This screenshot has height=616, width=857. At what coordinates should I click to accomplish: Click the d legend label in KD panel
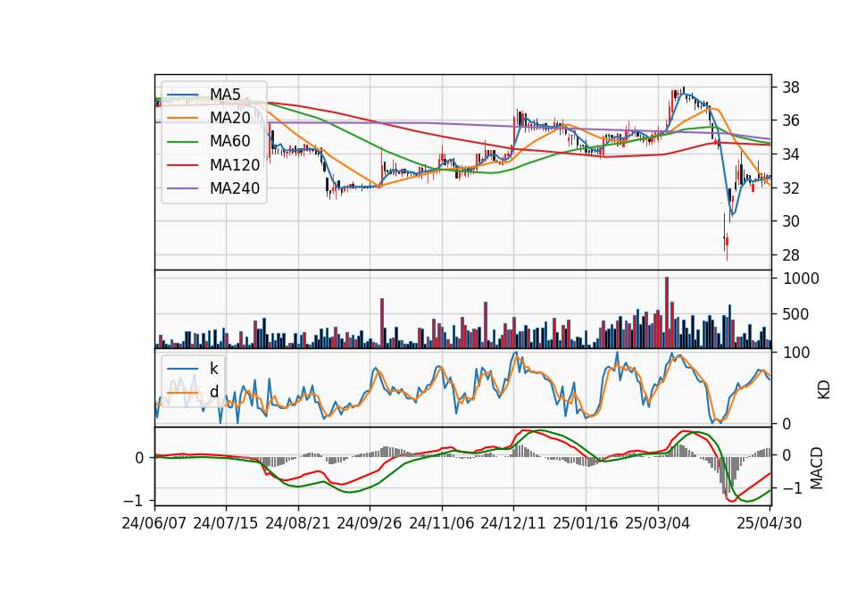pos(213,392)
